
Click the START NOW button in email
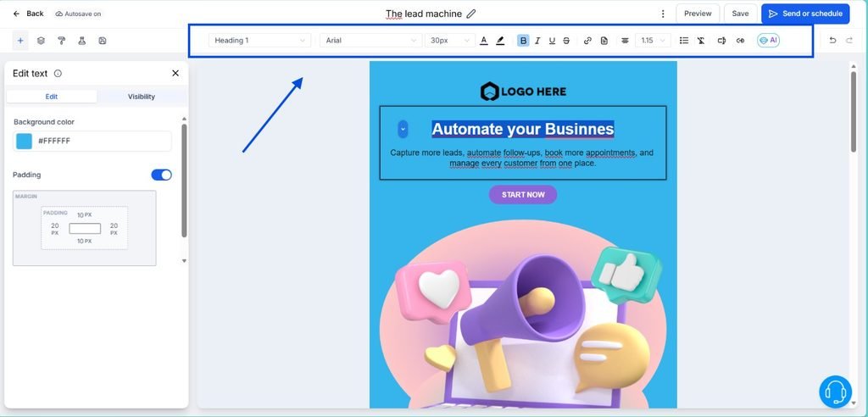(523, 195)
